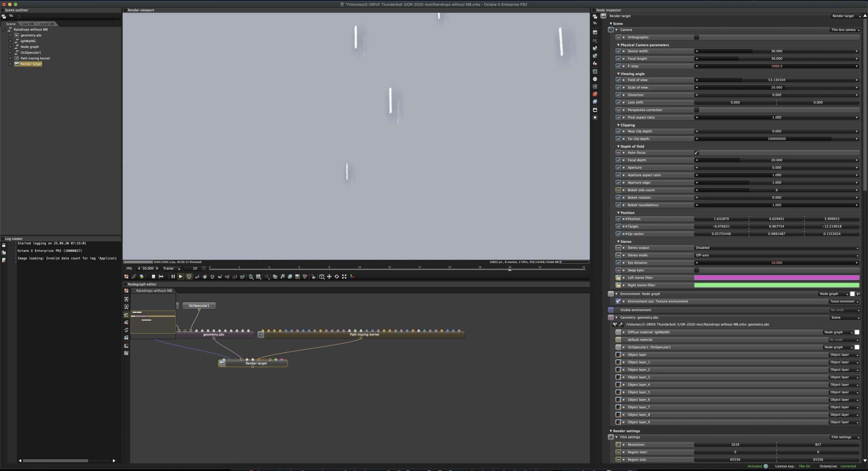The width and height of the screenshot is (868, 471).
Task: Click the rotate gizmo icon
Action: [336, 277]
